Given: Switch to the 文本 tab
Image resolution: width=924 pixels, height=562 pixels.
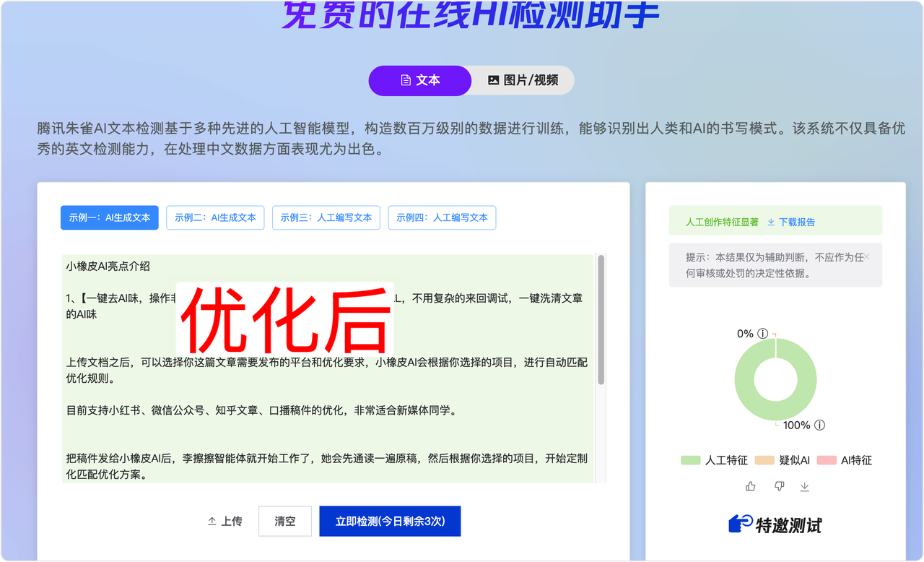Looking at the screenshot, I should [420, 80].
